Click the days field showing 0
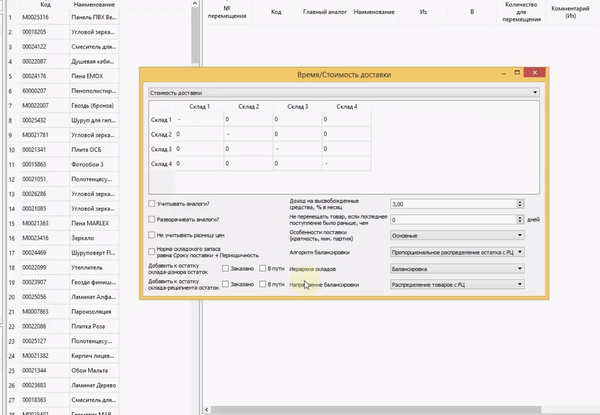The width and height of the screenshot is (600, 415). tap(453, 220)
